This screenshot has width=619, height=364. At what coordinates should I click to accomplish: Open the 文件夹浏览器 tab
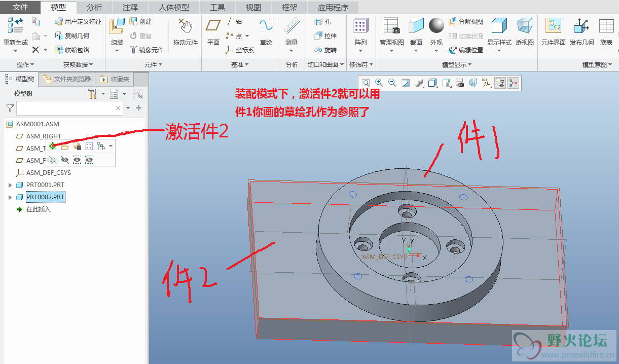pyautogui.click(x=67, y=79)
